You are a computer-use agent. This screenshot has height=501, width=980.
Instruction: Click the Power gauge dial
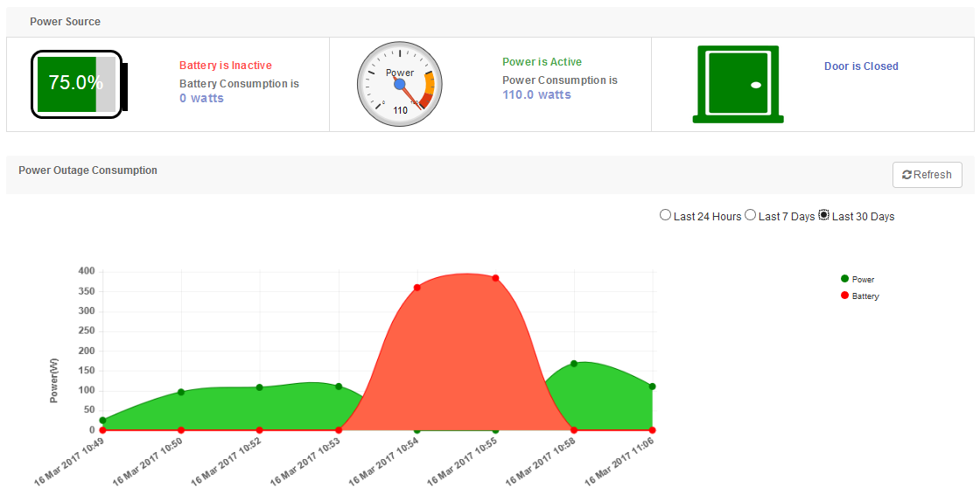400,84
